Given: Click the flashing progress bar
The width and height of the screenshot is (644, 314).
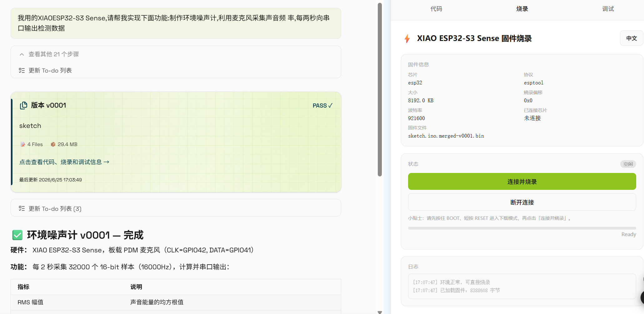Looking at the screenshot, I should pos(522,228).
